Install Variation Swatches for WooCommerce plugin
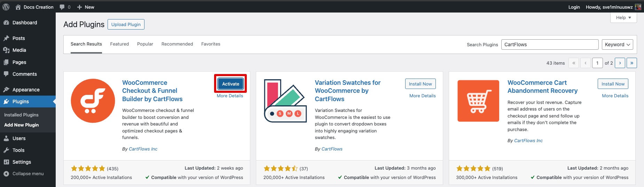644x187 pixels. 420,84
